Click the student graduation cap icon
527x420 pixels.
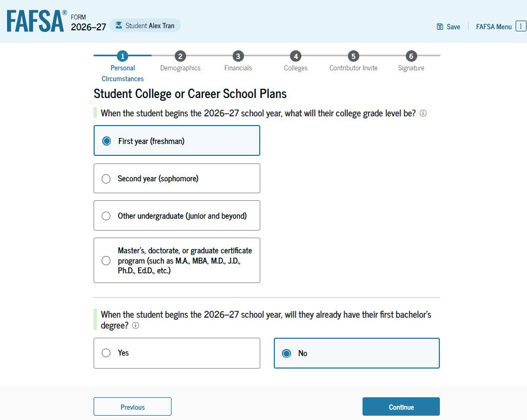[118, 25]
